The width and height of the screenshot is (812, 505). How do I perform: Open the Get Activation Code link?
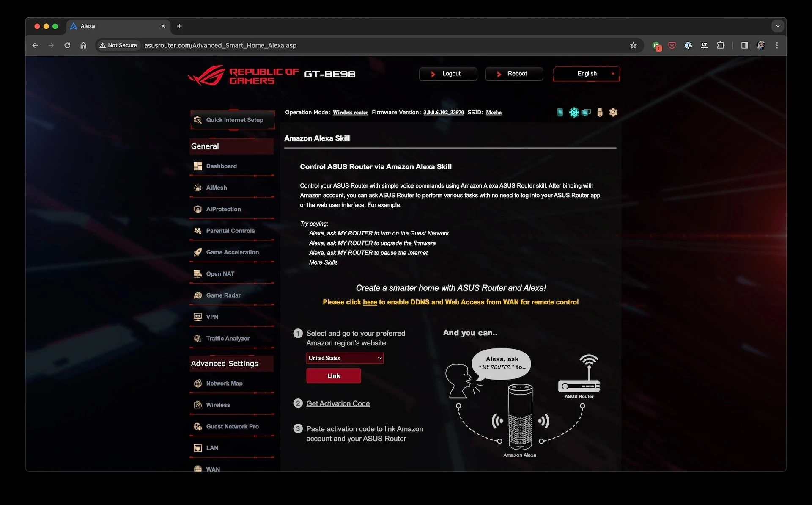point(338,404)
